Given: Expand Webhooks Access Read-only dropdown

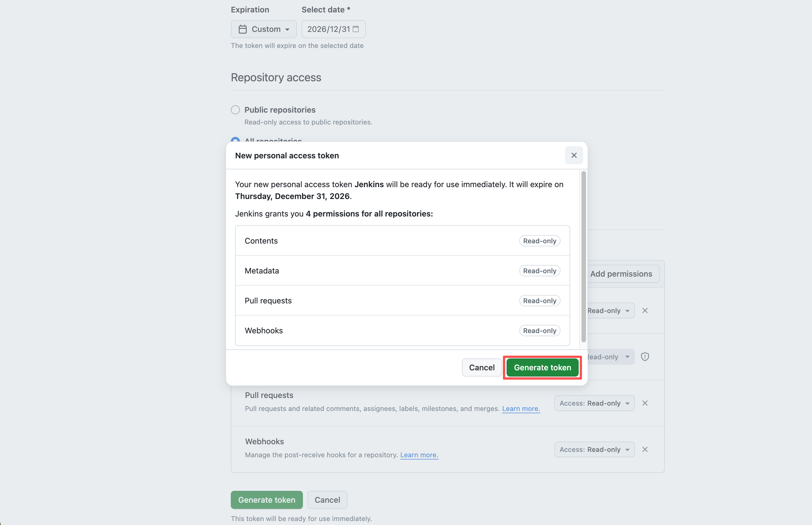Looking at the screenshot, I should [x=594, y=450].
